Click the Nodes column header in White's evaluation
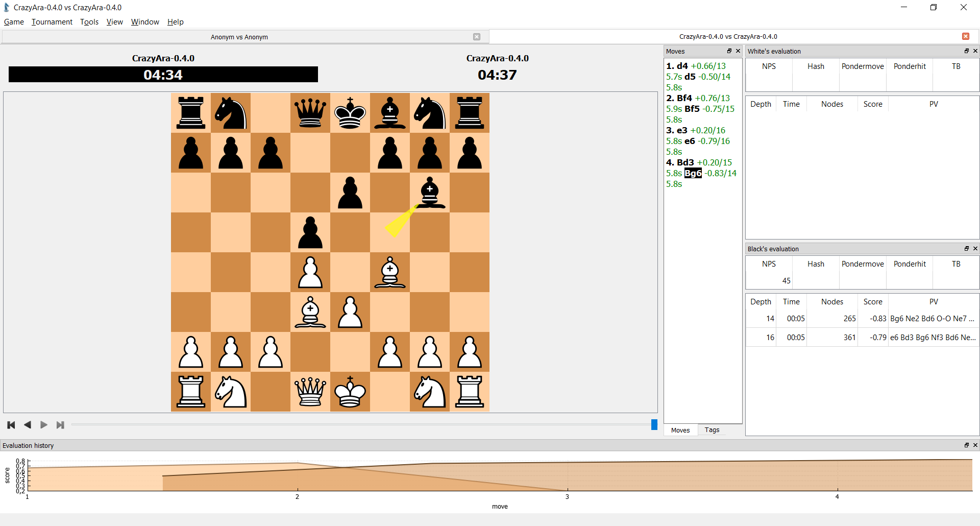The image size is (980, 526). pos(832,104)
